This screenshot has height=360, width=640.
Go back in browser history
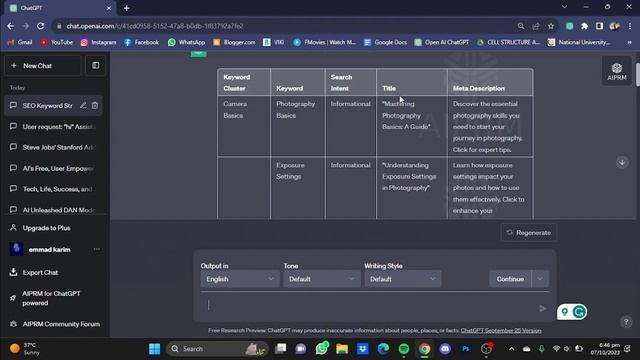11,26
